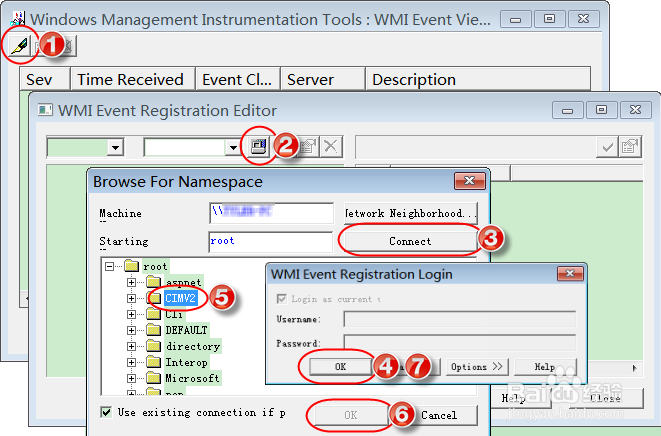Expand the DEFAULT tree node
661x436 pixels.
[x=131, y=330]
